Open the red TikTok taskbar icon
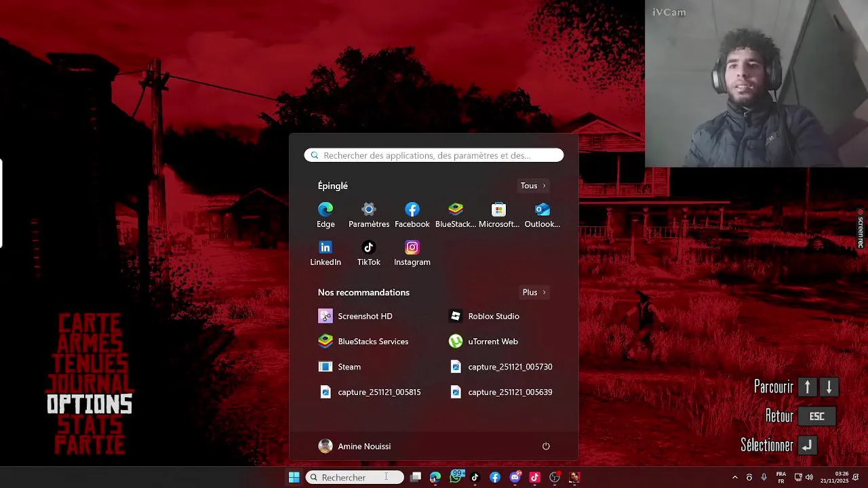 534,477
